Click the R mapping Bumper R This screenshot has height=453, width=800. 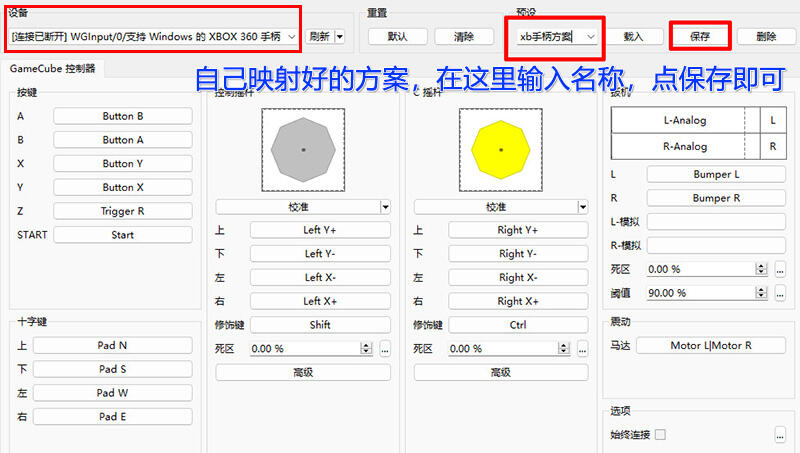pos(716,198)
